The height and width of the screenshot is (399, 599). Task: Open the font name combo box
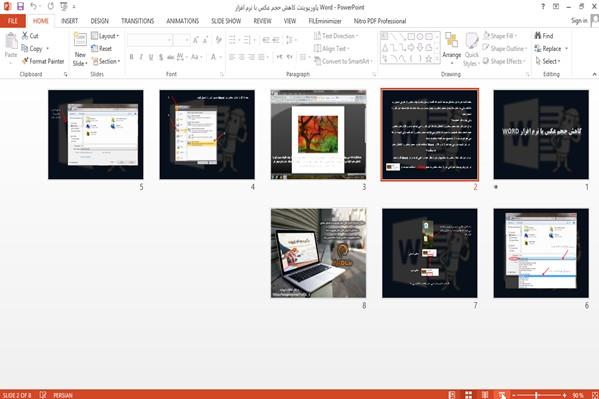[149, 40]
